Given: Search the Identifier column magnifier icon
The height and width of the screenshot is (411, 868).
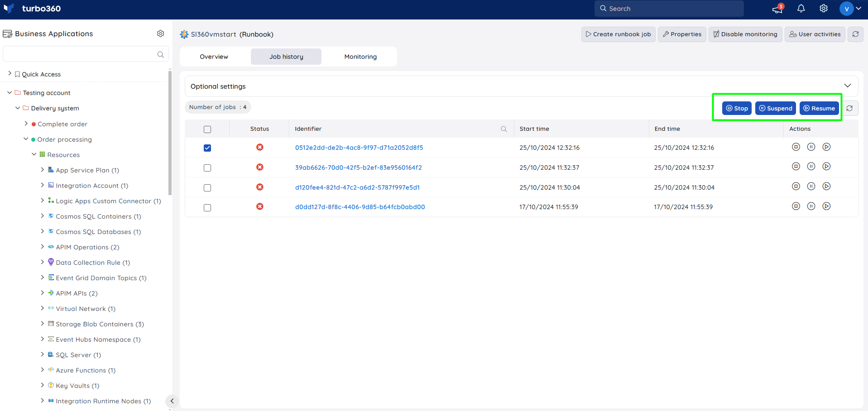Looking at the screenshot, I should (x=504, y=129).
